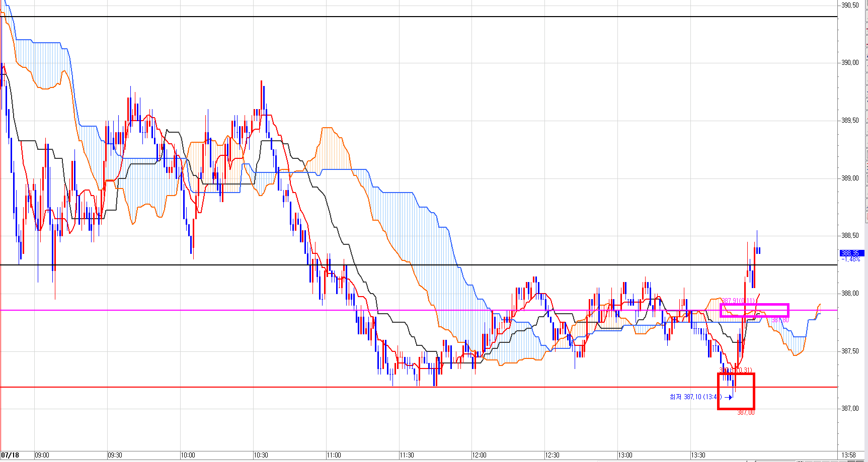Click the 13:30 time axis label
Screen dimensions: 868x462
(698, 455)
